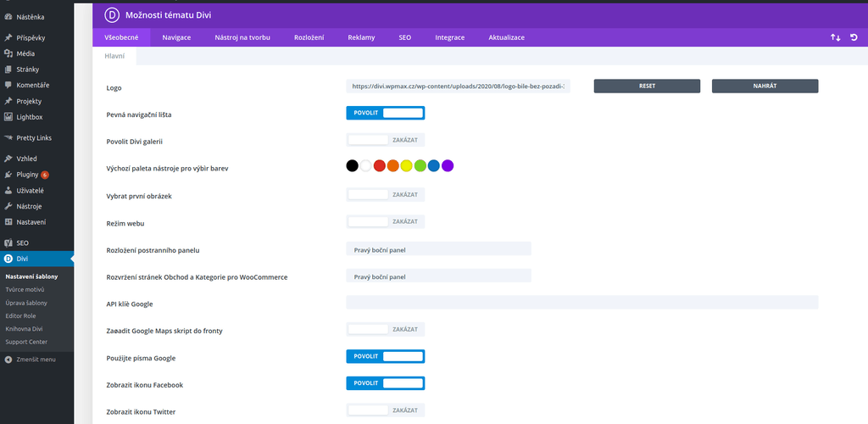Switch to the Navigace tab
This screenshot has height=424, width=868.
click(x=176, y=37)
